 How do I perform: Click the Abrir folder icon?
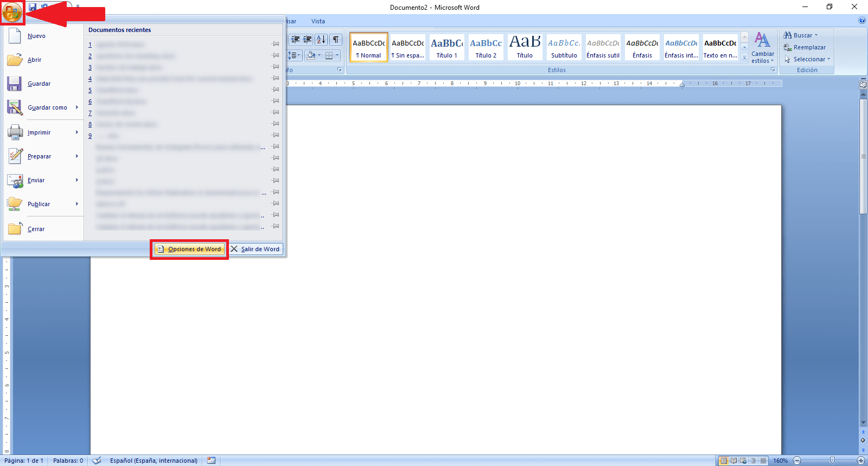click(15, 60)
